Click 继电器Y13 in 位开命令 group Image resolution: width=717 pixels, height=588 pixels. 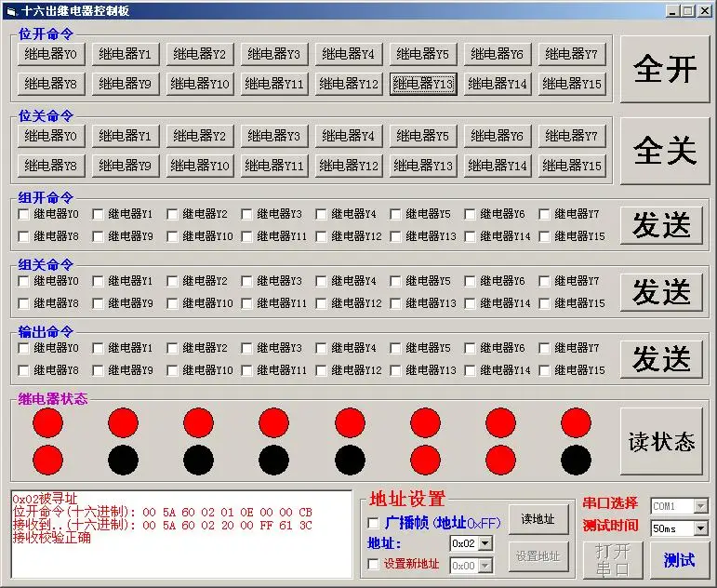pyautogui.click(x=423, y=84)
